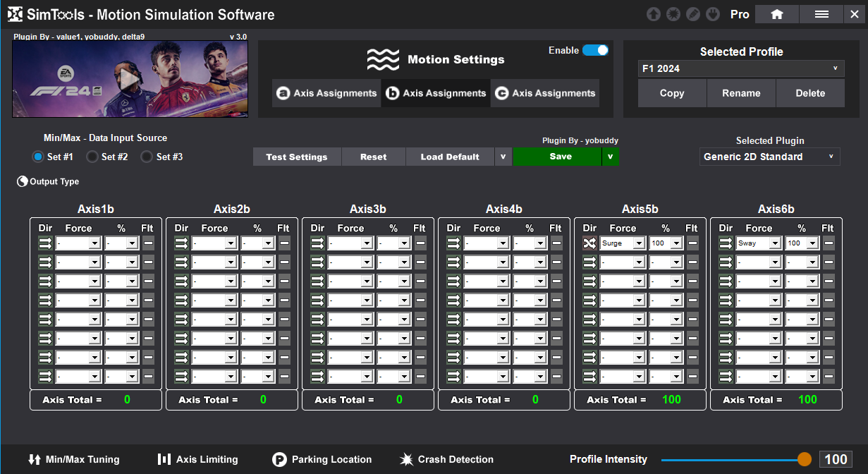Screen dimensions: 868x474
Task: Toggle direction arrow in Axis6b Sway row
Action: coord(726,243)
